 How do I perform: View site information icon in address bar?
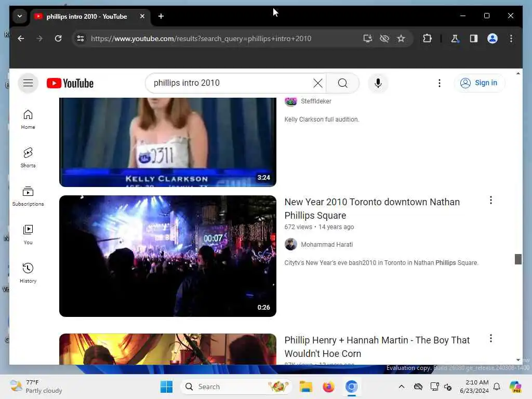tap(81, 38)
